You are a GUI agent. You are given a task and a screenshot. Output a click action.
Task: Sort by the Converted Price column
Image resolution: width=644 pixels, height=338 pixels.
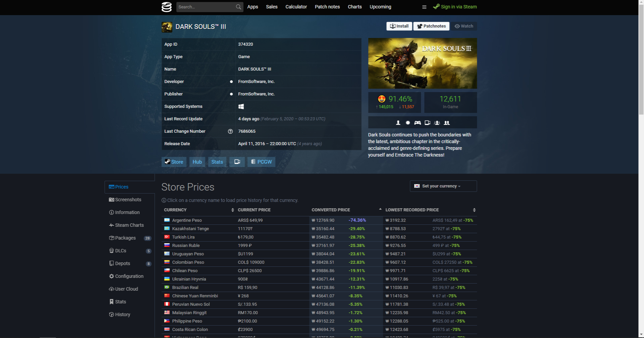coord(346,210)
